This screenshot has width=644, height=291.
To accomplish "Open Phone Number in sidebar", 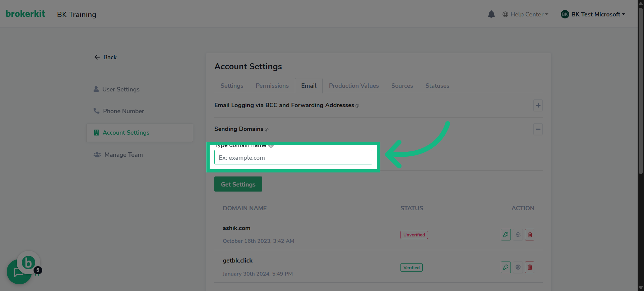I will coord(119,111).
